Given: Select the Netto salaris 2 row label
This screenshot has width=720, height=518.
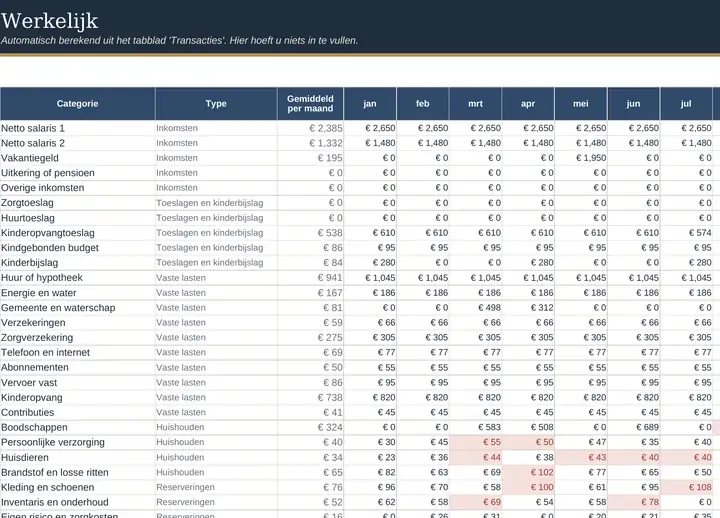Looking at the screenshot, I should pos(78,143).
